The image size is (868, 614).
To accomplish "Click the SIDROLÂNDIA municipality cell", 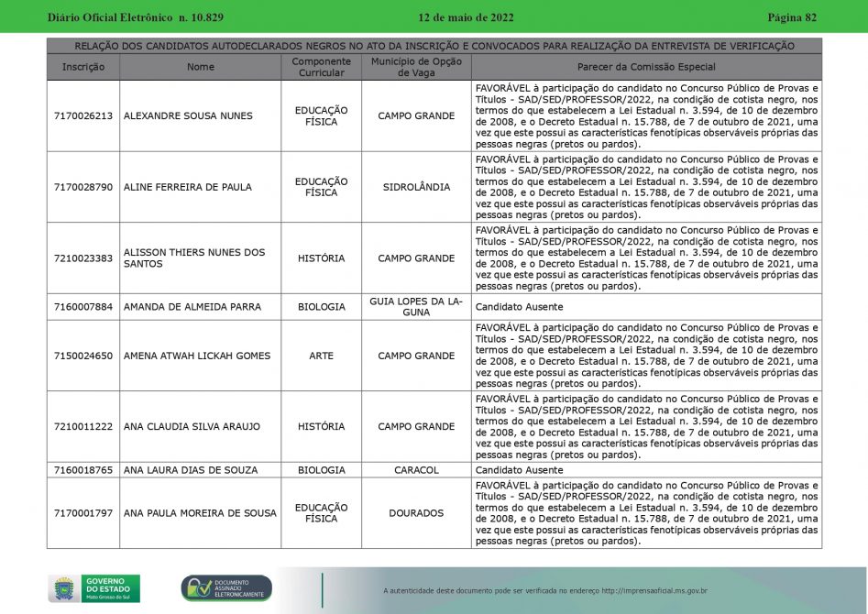I will pyautogui.click(x=416, y=187).
